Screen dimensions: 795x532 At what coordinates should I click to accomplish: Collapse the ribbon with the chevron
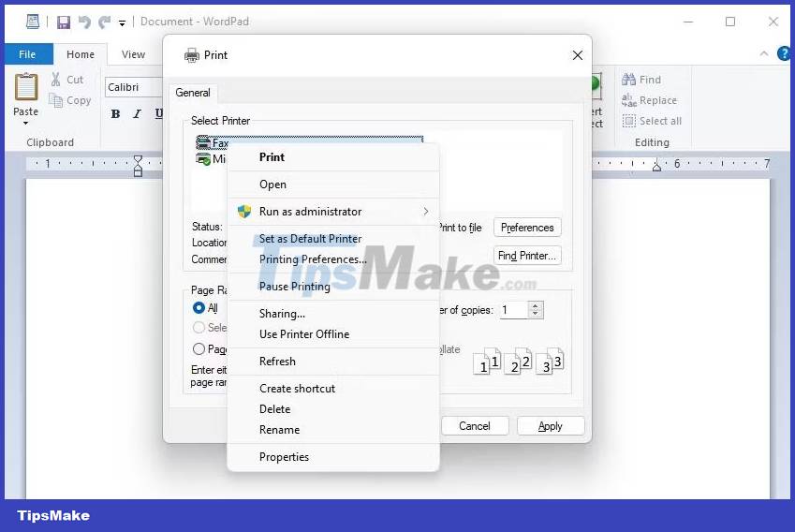click(764, 53)
